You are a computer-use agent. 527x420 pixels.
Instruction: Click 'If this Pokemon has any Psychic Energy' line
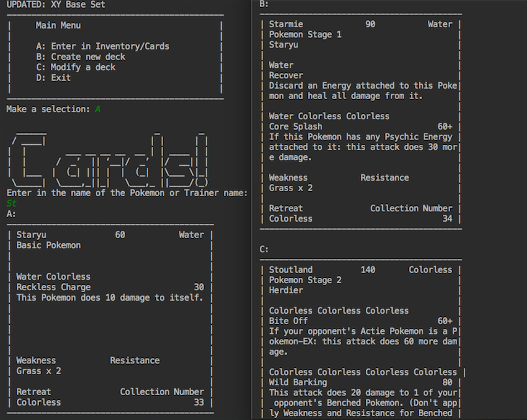point(361,137)
